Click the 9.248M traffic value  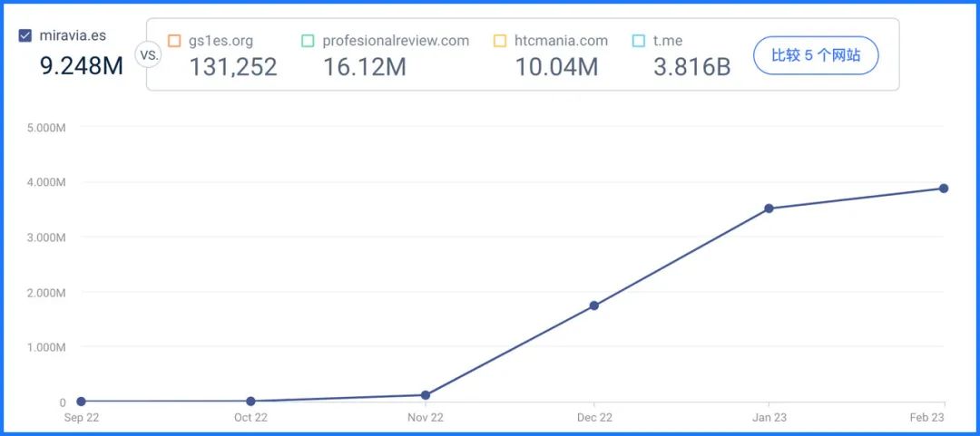[82, 65]
